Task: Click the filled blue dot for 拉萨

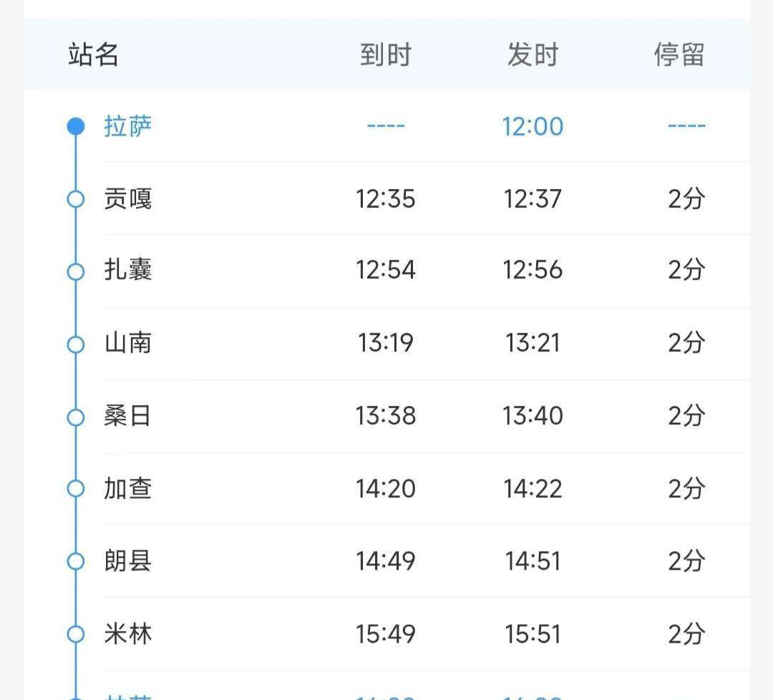Action: (x=76, y=127)
